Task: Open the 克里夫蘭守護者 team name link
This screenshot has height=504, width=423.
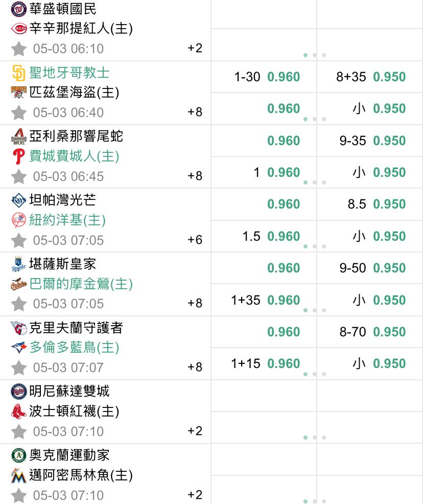Action: (76, 328)
